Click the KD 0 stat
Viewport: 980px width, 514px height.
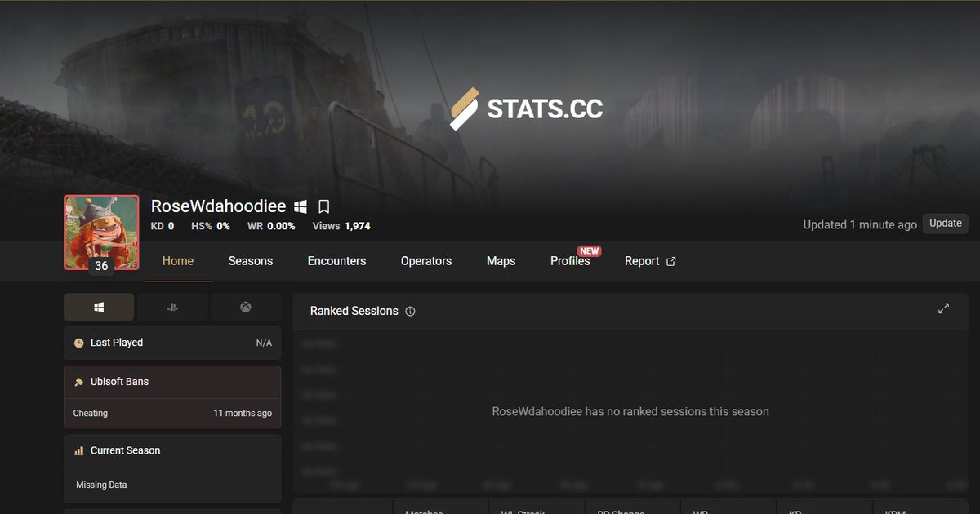[163, 226]
